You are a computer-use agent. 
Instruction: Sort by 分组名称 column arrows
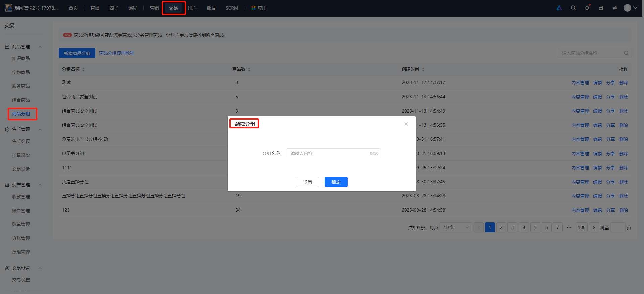[x=83, y=69]
